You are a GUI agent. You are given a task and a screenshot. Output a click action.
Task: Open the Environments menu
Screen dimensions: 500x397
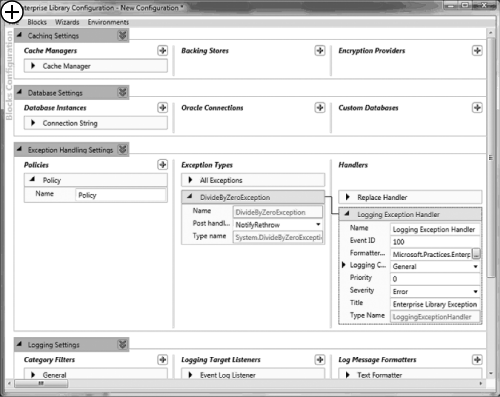tap(108, 22)
